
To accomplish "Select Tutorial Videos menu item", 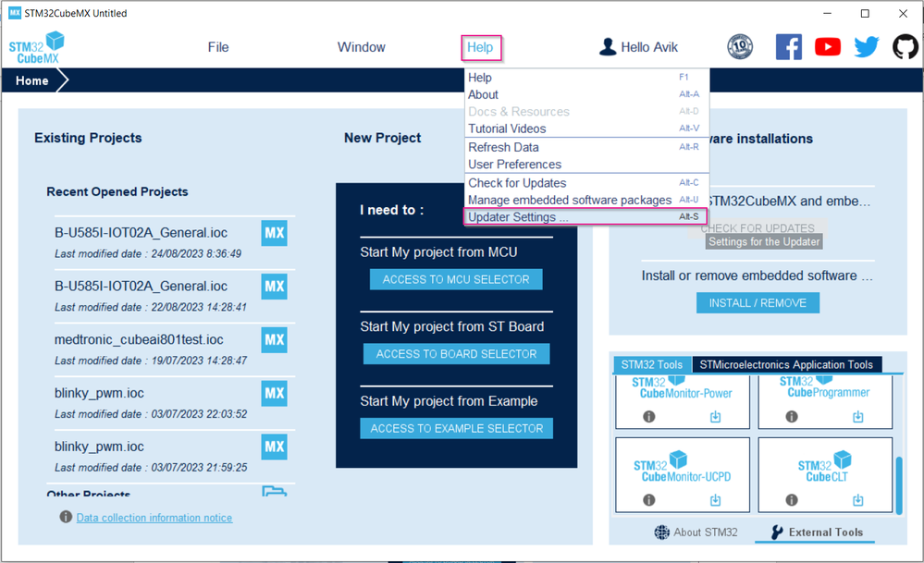I will [x=586, y=129].
